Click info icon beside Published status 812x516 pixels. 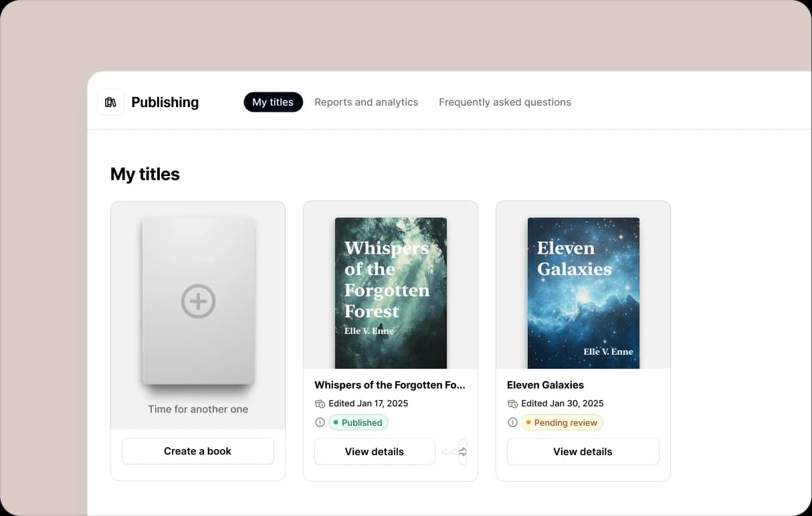(x=320, y=422)
